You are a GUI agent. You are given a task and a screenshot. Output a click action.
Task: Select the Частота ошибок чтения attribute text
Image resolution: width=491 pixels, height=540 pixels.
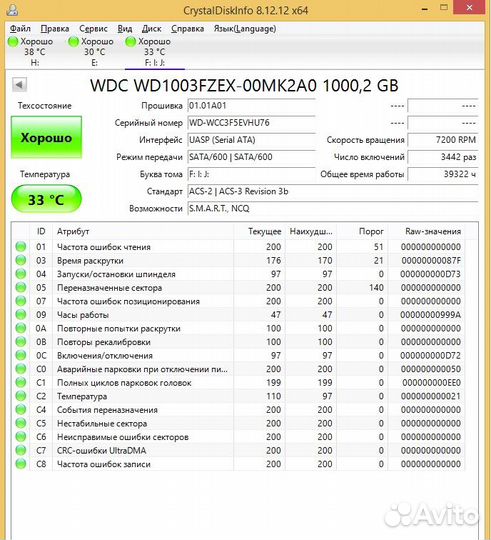(x=104, y=247)
